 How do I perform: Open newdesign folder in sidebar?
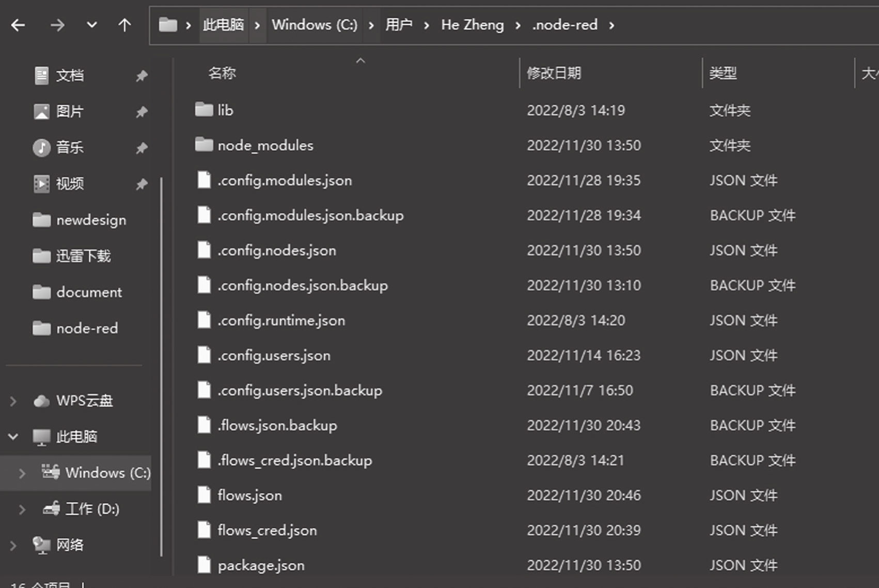pyautogui.click(x=91, y=220)
